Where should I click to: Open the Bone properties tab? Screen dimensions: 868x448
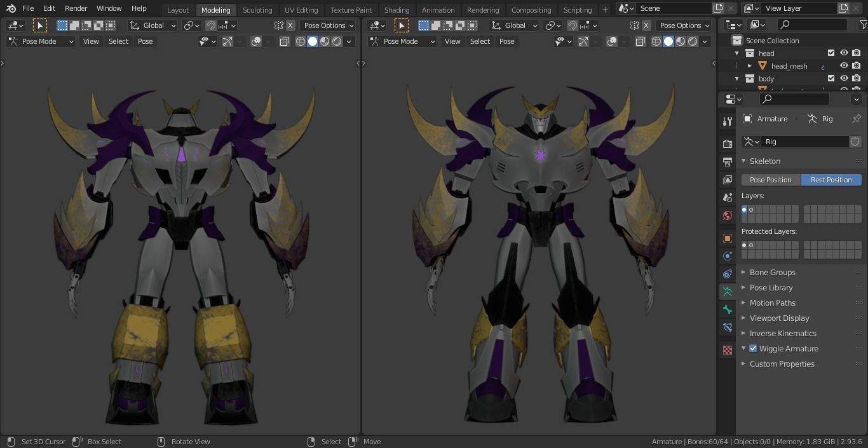point(728,309)
